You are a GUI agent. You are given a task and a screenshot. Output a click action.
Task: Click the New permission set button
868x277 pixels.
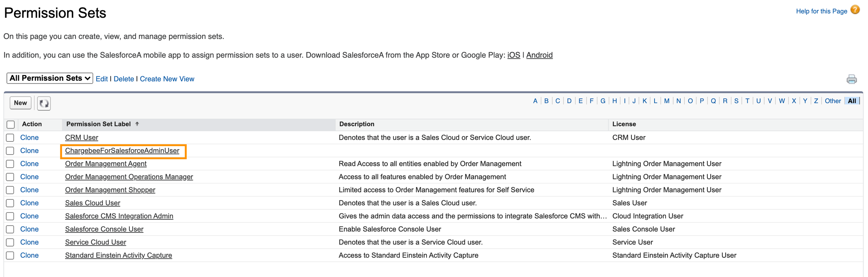click(20, 103)
